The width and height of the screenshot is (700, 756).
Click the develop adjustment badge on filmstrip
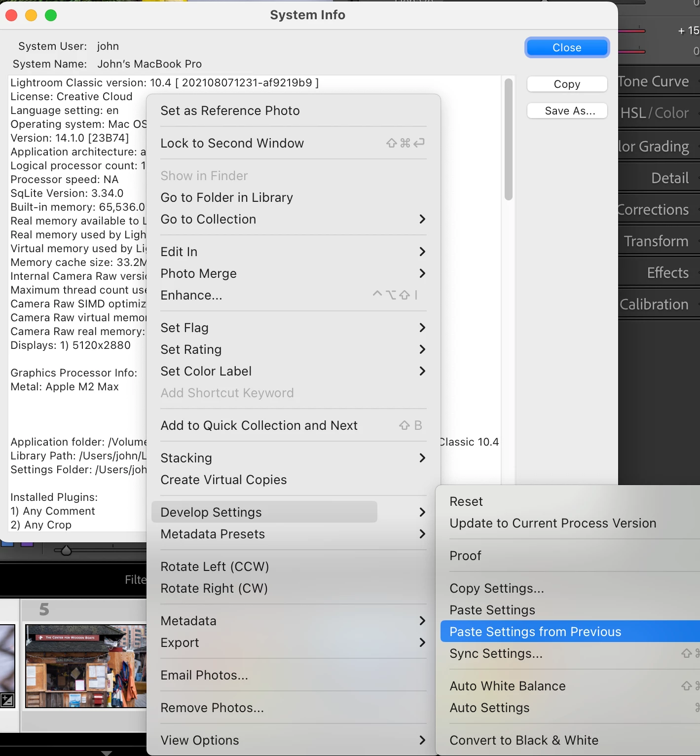(7, 700)
